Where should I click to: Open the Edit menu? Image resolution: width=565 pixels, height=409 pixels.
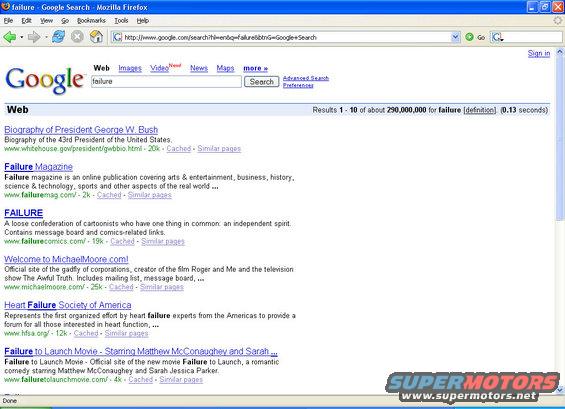(26, 21)
